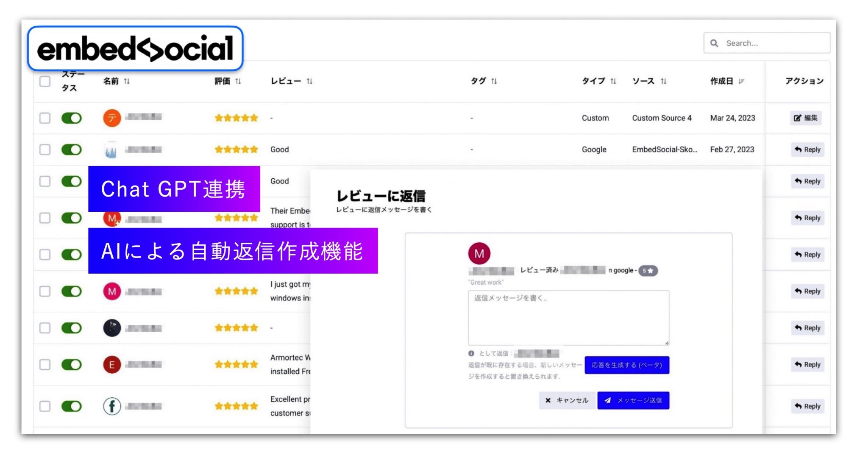Check the checkbox on the Mar 24 review row

click(45, 118)
